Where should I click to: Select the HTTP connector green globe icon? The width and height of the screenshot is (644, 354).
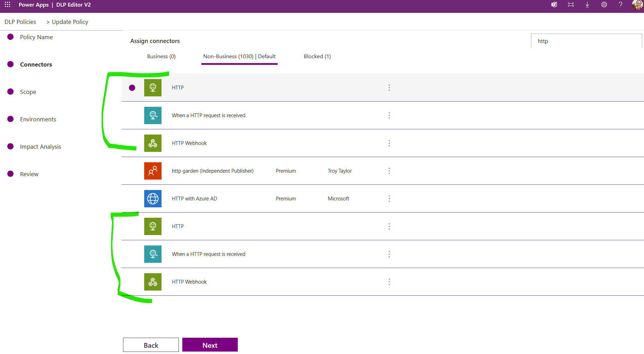pos(153,87)
